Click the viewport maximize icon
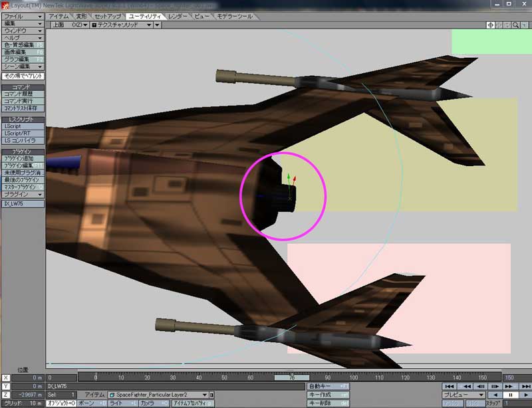This screenshot has height=408, width=532. (x=524, y=25)
